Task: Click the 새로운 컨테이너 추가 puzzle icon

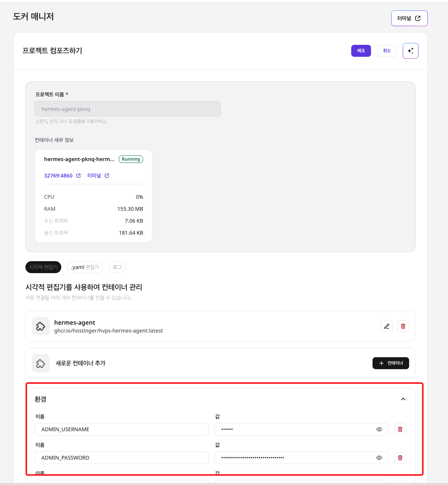Action: [x=41, y=363]
